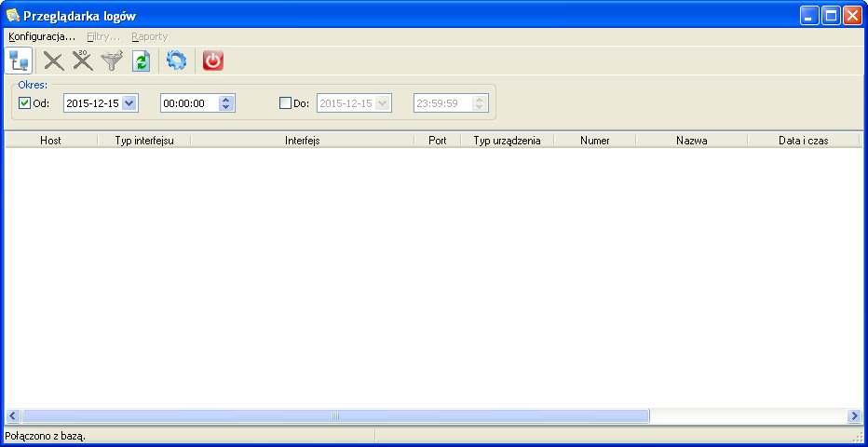Click the title bar application icon
Screen dimensions: 868x447
[12, 16]
